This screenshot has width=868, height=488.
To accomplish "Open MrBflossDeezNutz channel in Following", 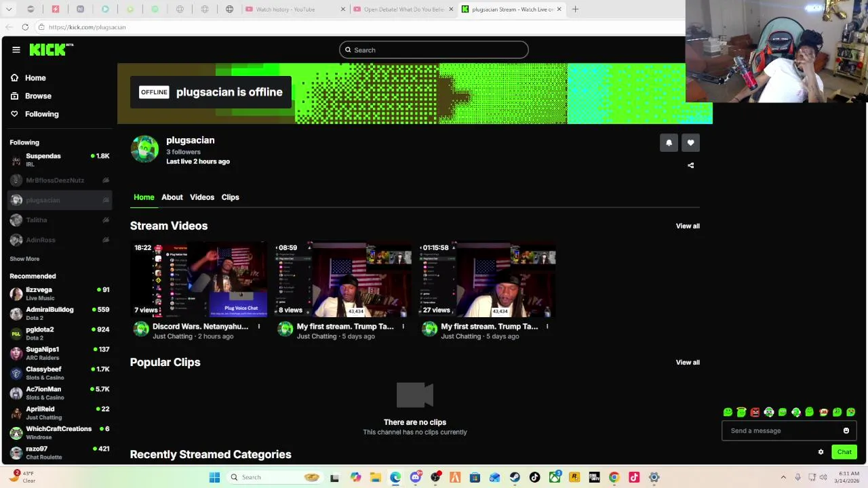I will click(x=60, y=180).
